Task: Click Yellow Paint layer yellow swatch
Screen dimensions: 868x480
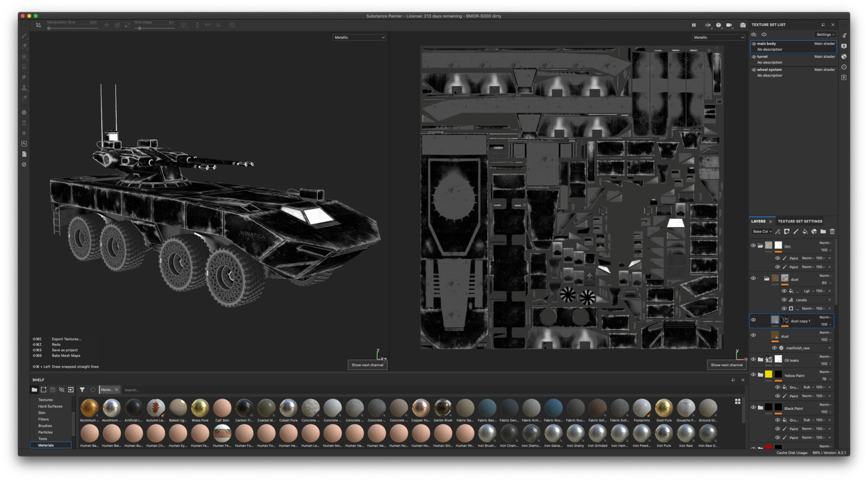Action: point(768,375)
